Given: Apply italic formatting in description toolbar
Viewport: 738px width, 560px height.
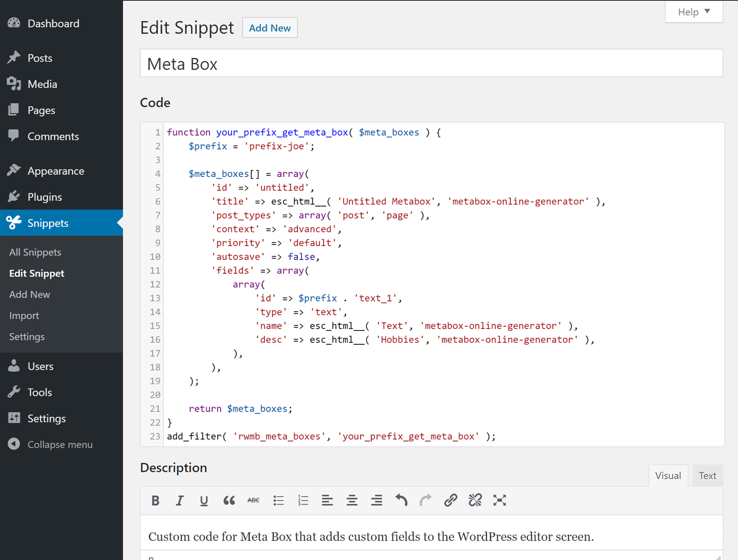Looking at the screenshot, I should [x=179, y=501].
